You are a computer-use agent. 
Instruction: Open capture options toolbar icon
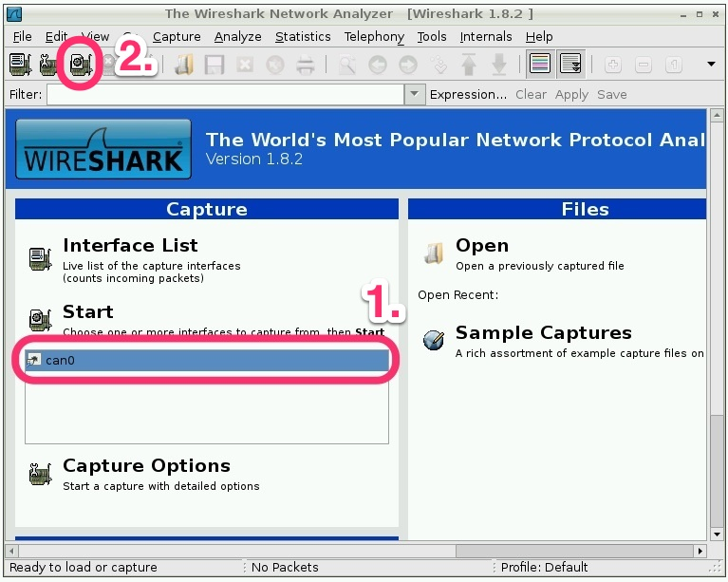[48, 65]
